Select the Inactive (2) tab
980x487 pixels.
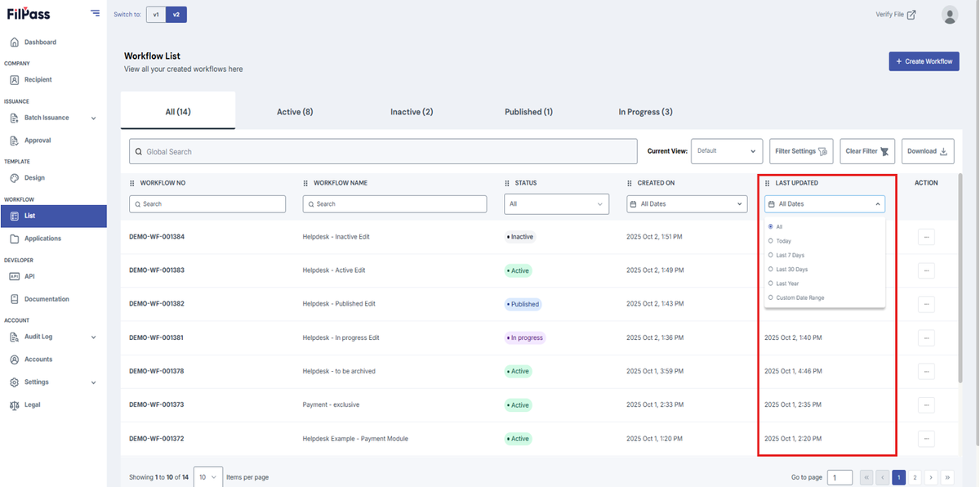pos(412,112)
